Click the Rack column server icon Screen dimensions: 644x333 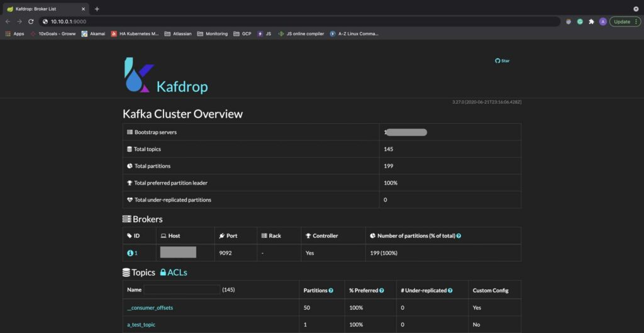pyautogui.click(x=264, y=236)
